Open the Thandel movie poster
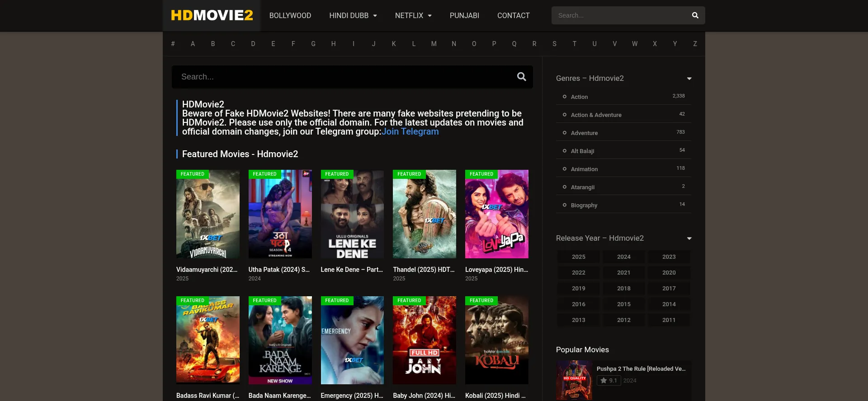The height and width of the screenshot is (401, 868). (x=425, y=214)
